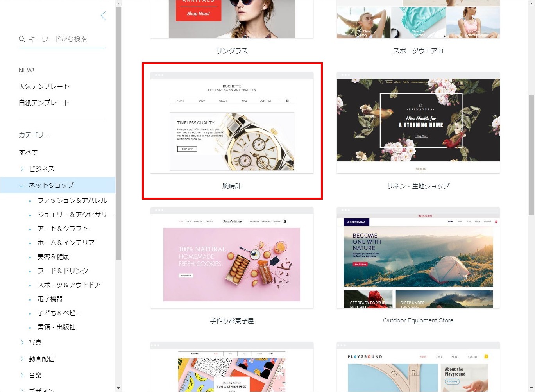Expand the 写真 category chevron
The image size is (535, 392).
(x=22, y=342)
